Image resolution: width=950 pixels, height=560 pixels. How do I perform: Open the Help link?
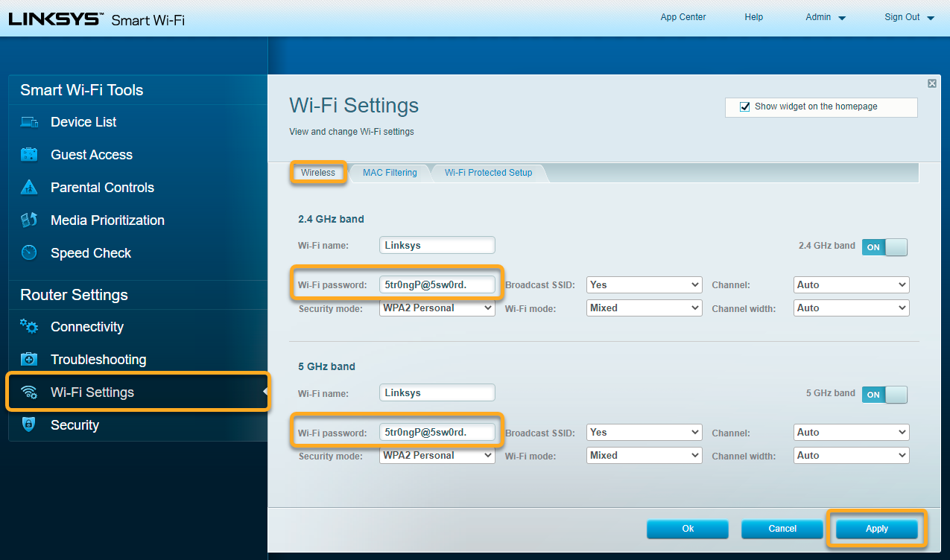pyautogui.click(x=754, y=17)
